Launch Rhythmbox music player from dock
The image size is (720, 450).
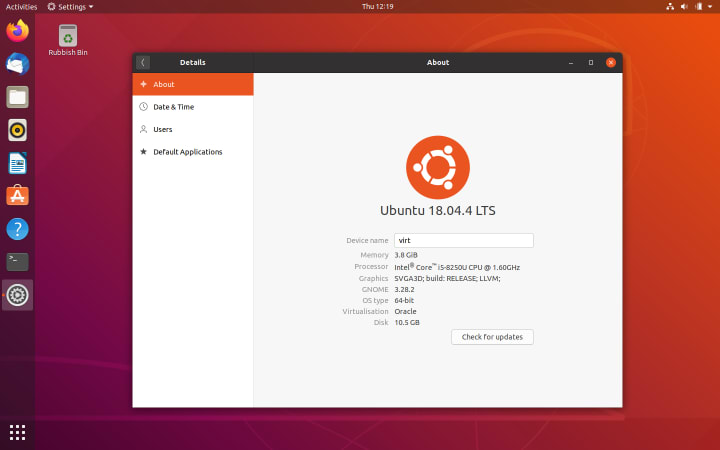(x=17, y=130)
